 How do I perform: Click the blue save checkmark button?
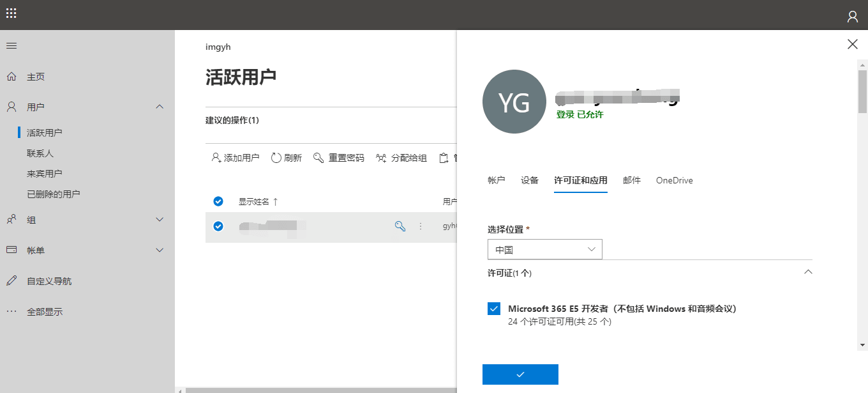[520, 374]
